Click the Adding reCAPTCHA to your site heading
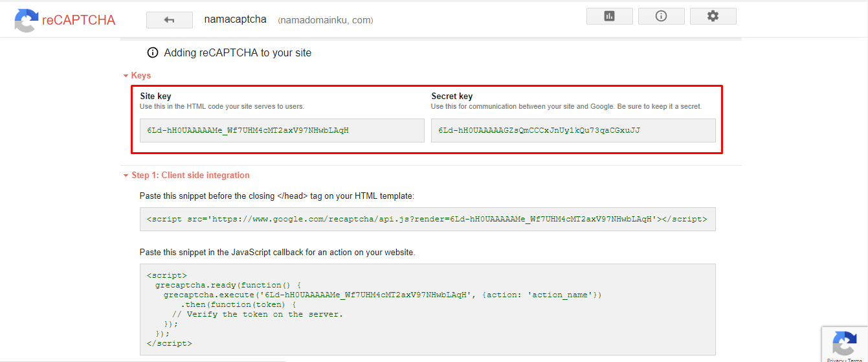The width and height of the screenshot is (868, 362). (x=238, y=52)
